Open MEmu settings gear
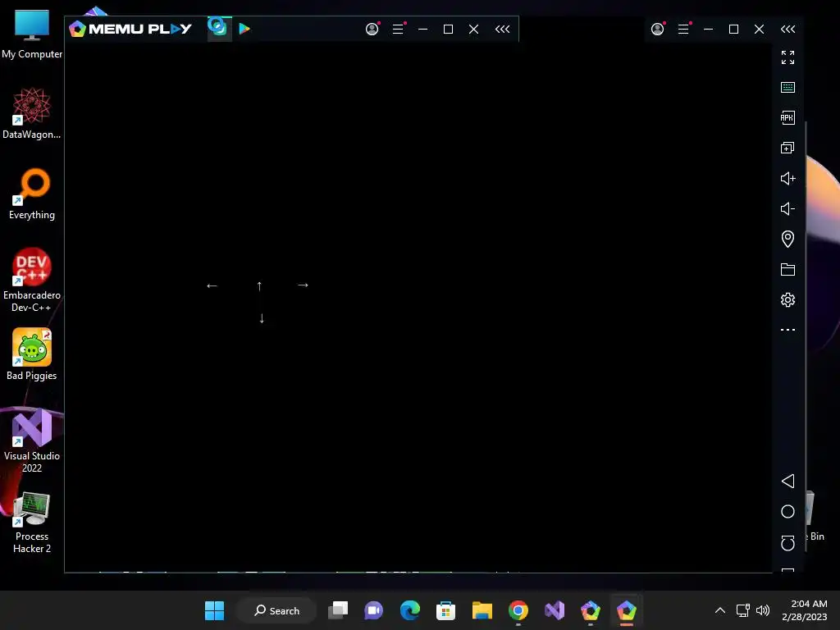This screenshot has height=630, width=840. coord(788,300)
